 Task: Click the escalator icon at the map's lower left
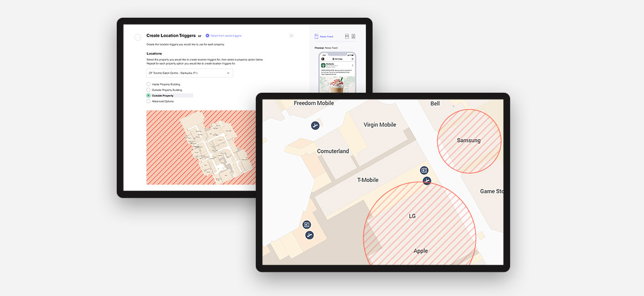[x=310, y=235]
